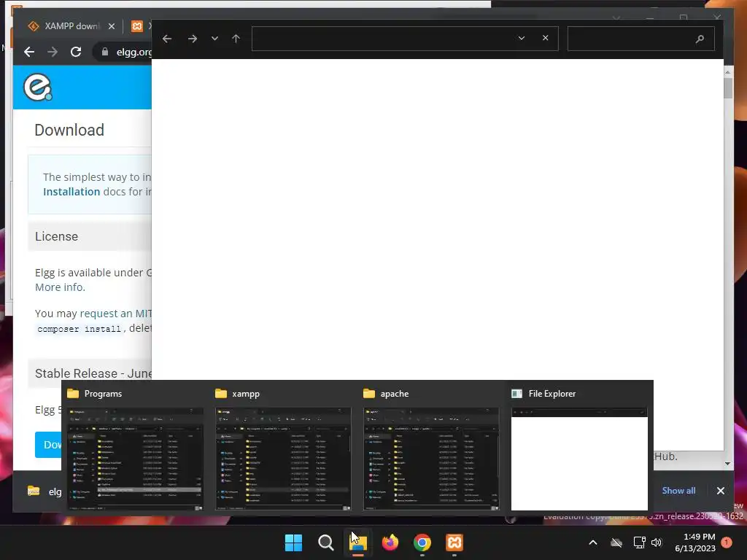Click the site lock icon in address bar
The height and width of the screenshot is (560, 747).
point(105,52)
